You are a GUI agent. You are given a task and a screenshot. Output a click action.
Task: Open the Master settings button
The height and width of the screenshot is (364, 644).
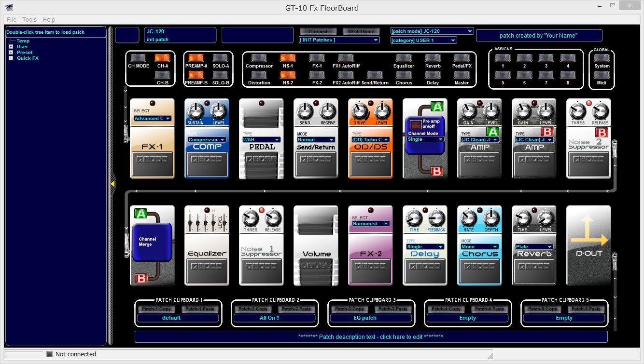462,75
